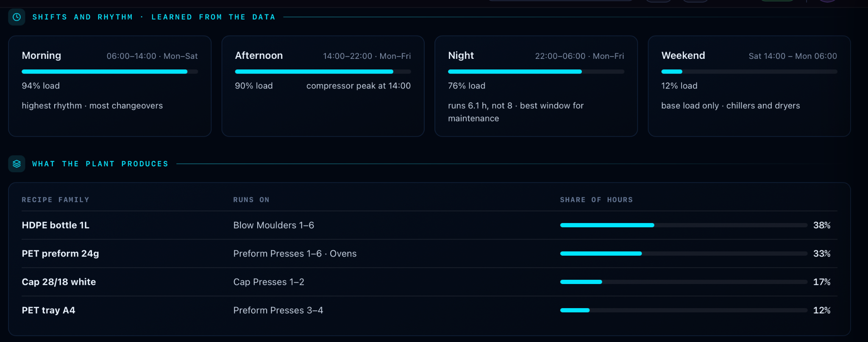Click the 'What the Plant Produces' section heading
Viewport: 868px width, 342px height.
pos(100,164)
